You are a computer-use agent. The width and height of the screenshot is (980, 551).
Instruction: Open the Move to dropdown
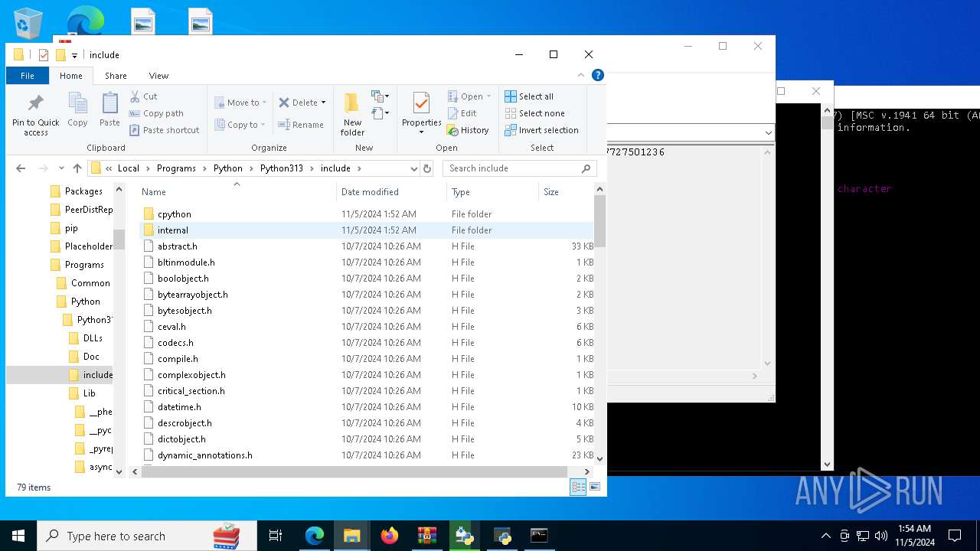tap(240, 103)
